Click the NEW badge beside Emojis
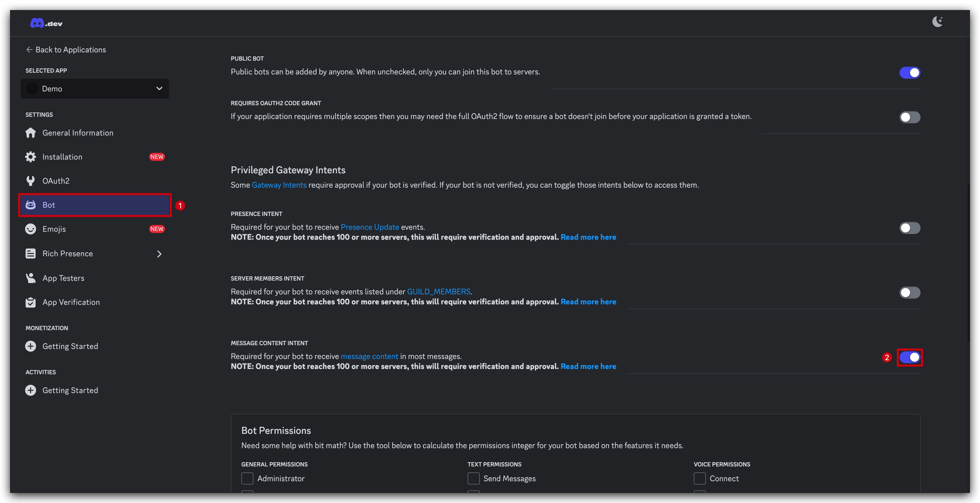 157,229
